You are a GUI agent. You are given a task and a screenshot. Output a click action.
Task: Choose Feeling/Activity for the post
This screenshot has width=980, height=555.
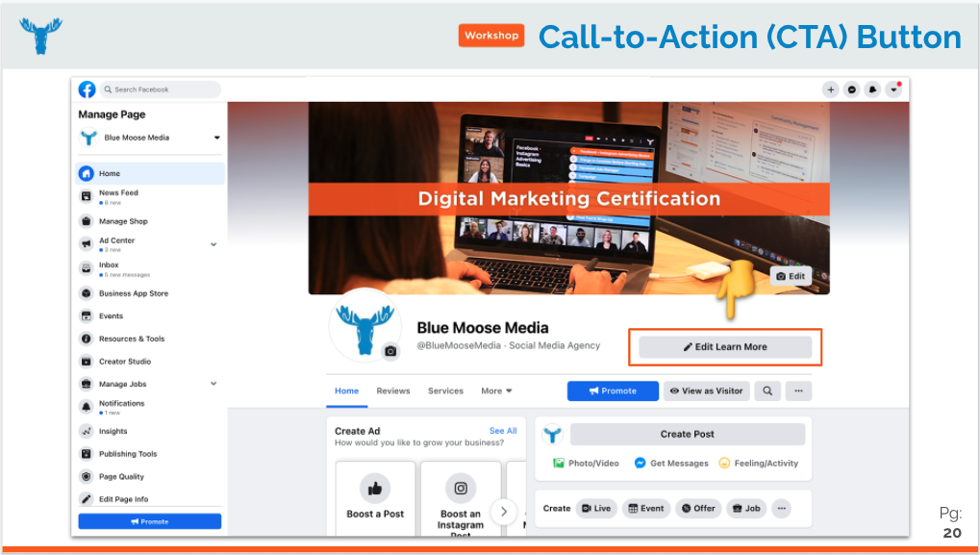point(759,463)
